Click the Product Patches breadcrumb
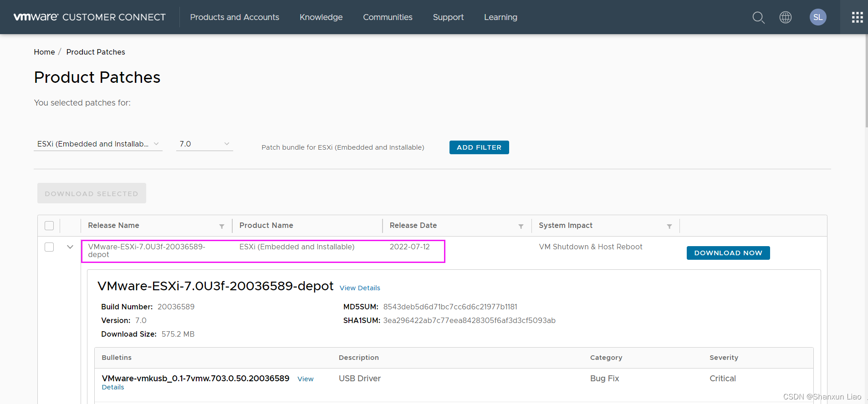 pyautogui.click(x=96, y=52)
